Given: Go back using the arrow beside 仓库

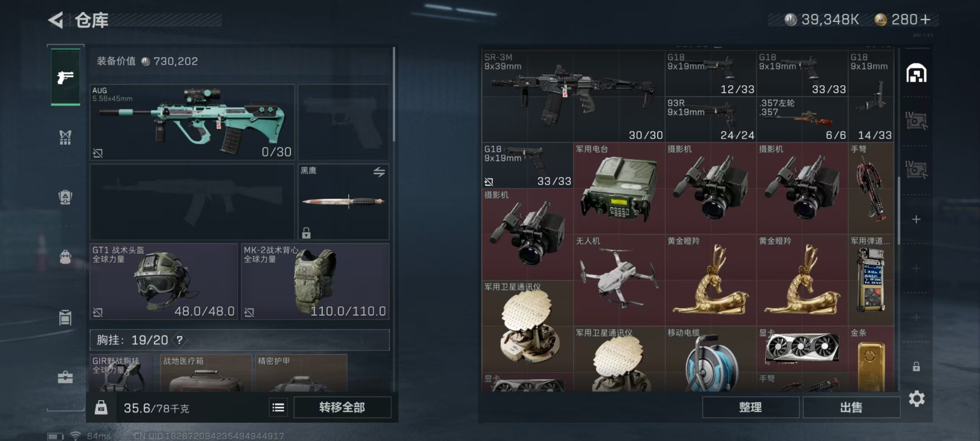Looking at the screenshot, I should pyautogui.click(x=56, y=20).
